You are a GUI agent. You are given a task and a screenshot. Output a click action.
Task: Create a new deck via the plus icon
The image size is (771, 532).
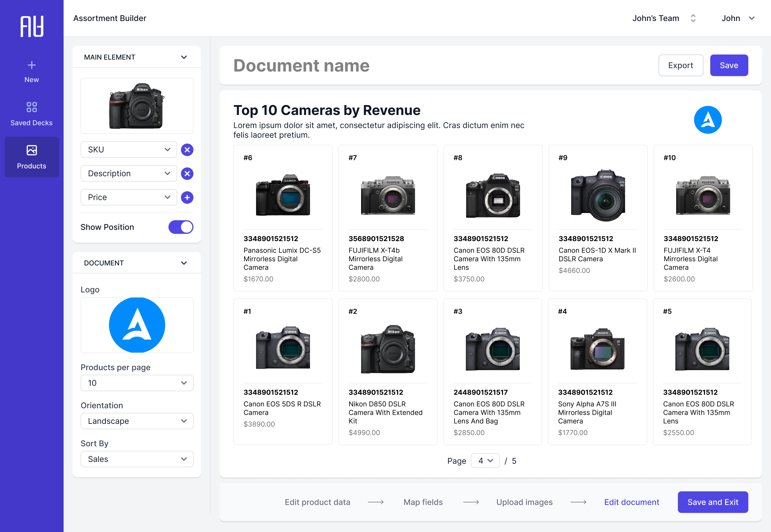pyautogui.click(x=32, y=65)
